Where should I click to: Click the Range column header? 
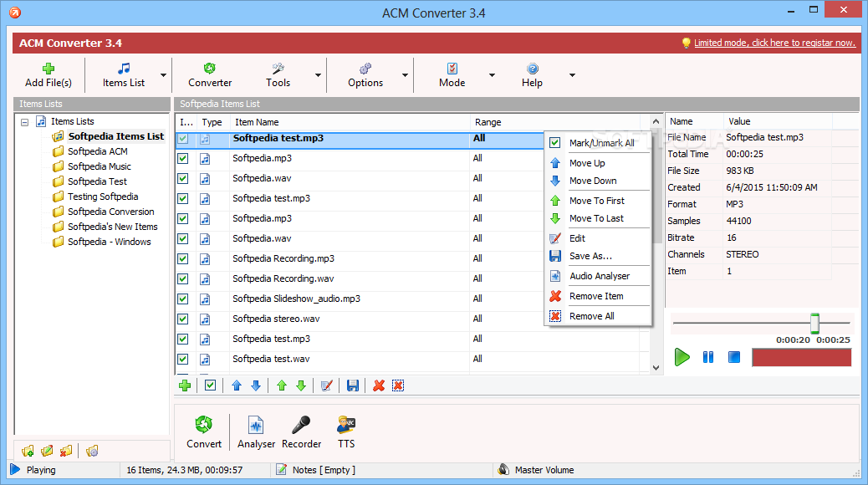click(554, 122)
